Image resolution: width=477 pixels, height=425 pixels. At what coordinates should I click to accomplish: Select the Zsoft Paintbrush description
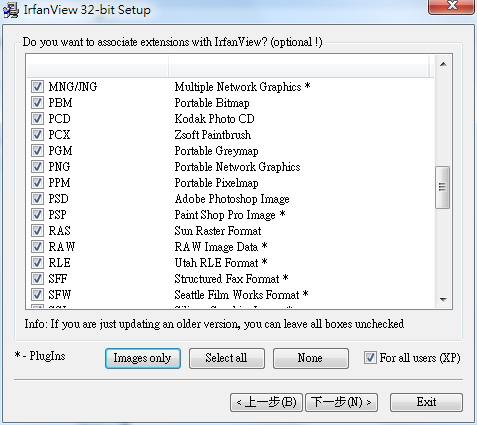coord(213,135)
